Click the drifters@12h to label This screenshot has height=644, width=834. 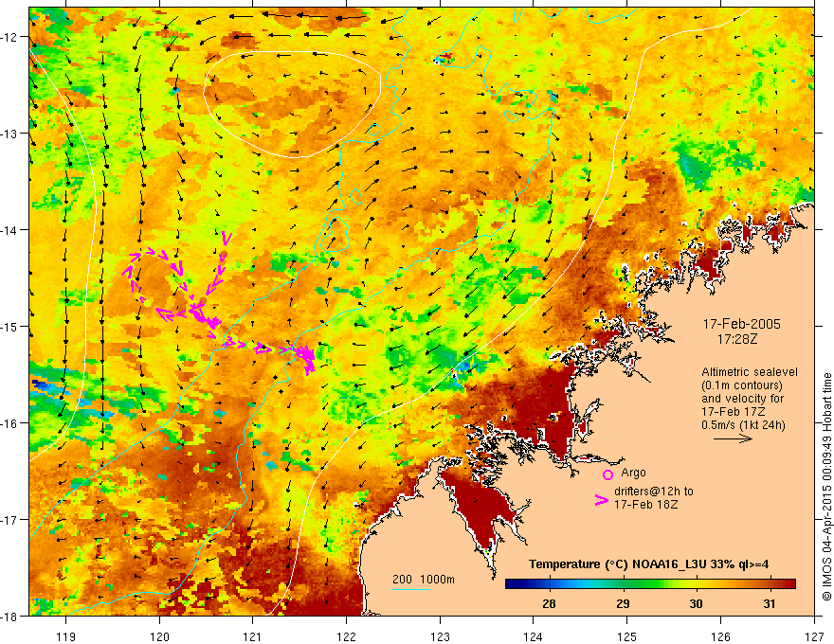(x=654, y=492)
